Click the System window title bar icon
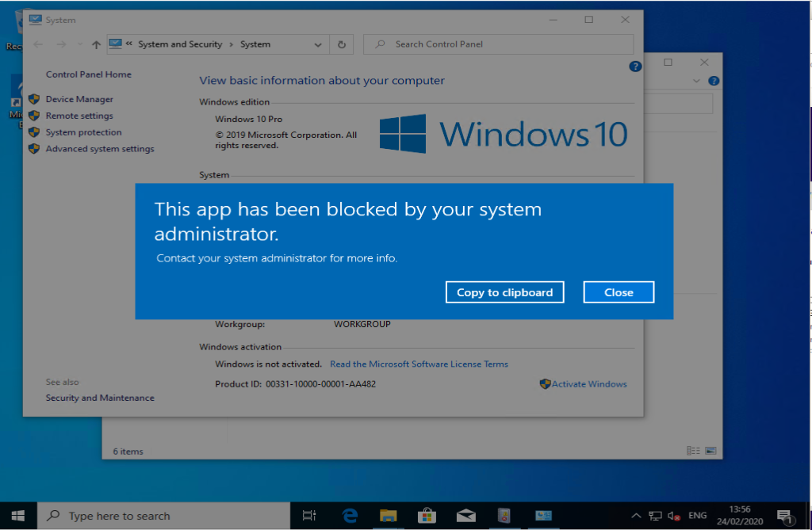The height and width of the screenshot is (530, 812). (35, 20)
